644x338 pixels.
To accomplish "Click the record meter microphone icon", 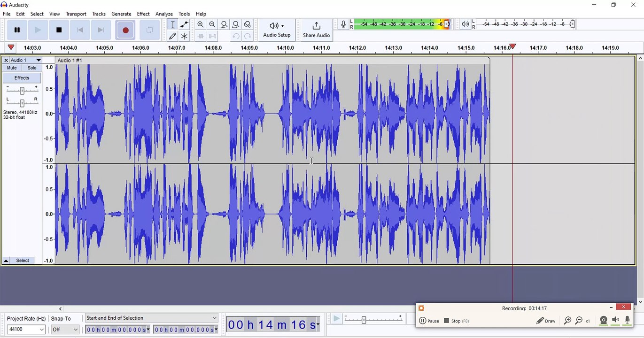I will (x=343, y=24).
